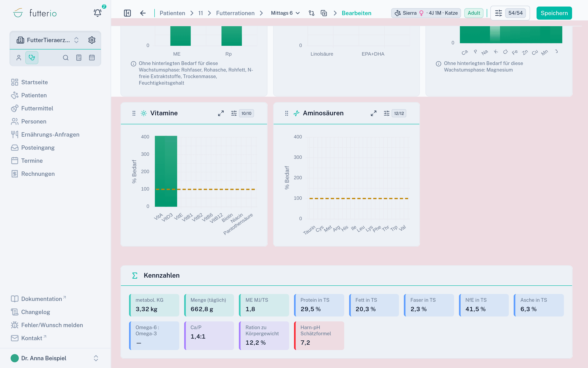Open the calendar icon in the sidebar toolbar
The height and width of the screenshot is (368, 588).
[x=92, y=58]
